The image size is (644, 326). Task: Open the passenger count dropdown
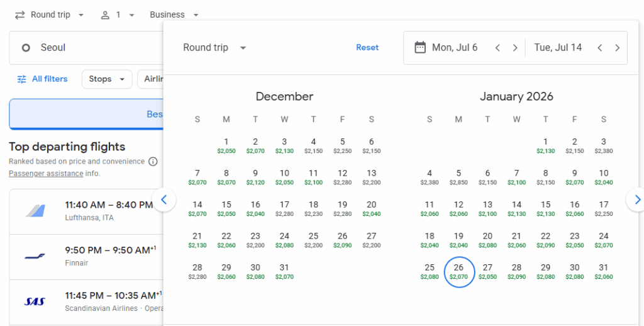tap(118, 14)
